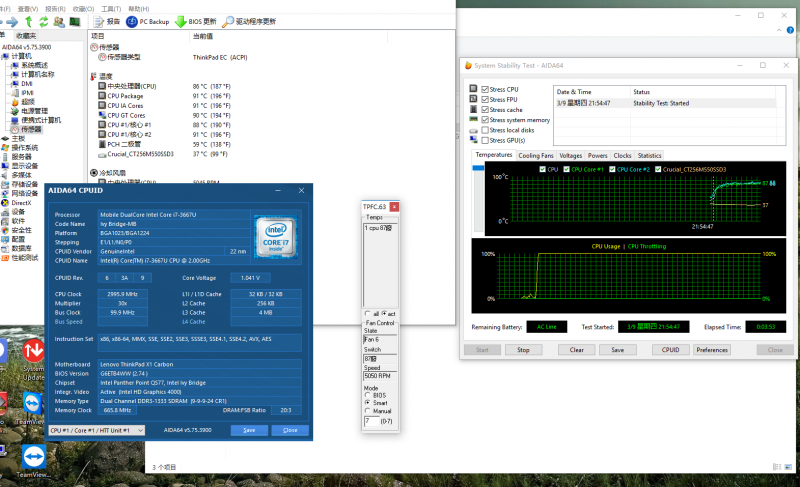Select 便携式计算机 tree item
This screenshot has width=800, height=487.
pyautogui.click(x=41, y=120)
